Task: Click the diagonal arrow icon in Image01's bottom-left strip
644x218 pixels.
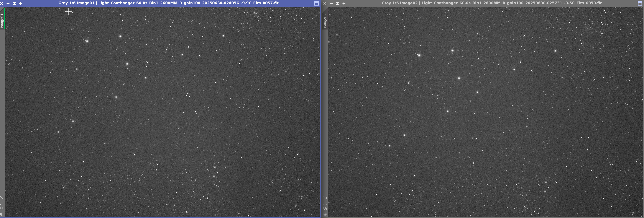Action: click(x=2, y=198)
